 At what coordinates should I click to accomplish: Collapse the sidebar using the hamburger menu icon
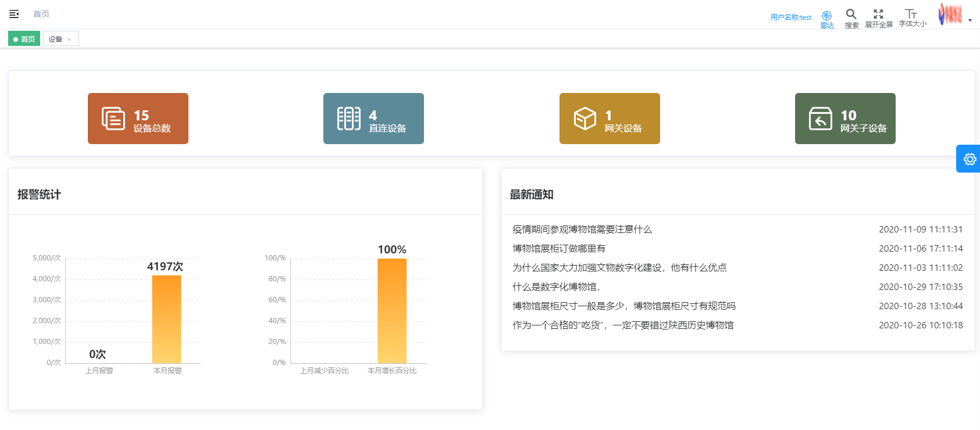point(14,14)
